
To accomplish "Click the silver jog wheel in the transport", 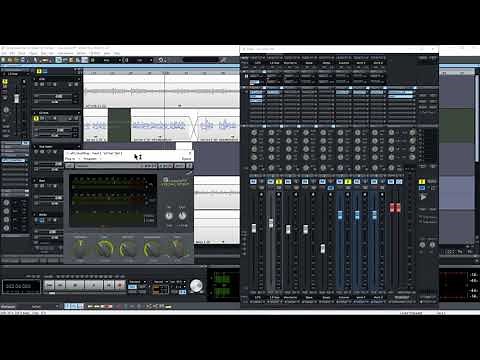I will pos(196,286).
